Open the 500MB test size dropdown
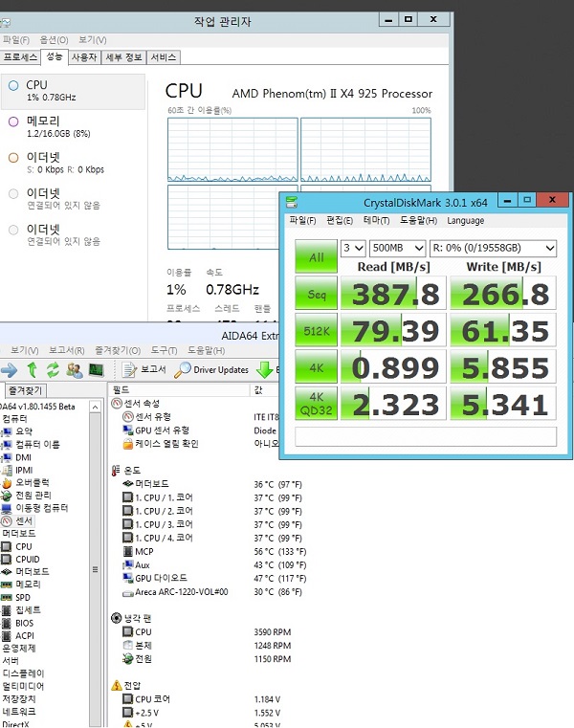Screen dimensions: 574x728 [x=398, y=248]
